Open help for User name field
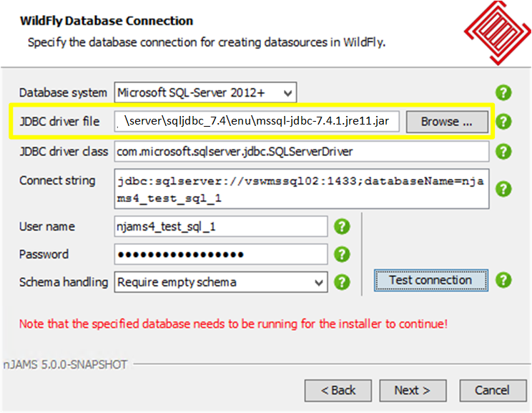The width and height of the screenshot is (532, 413). click(342, 226)
